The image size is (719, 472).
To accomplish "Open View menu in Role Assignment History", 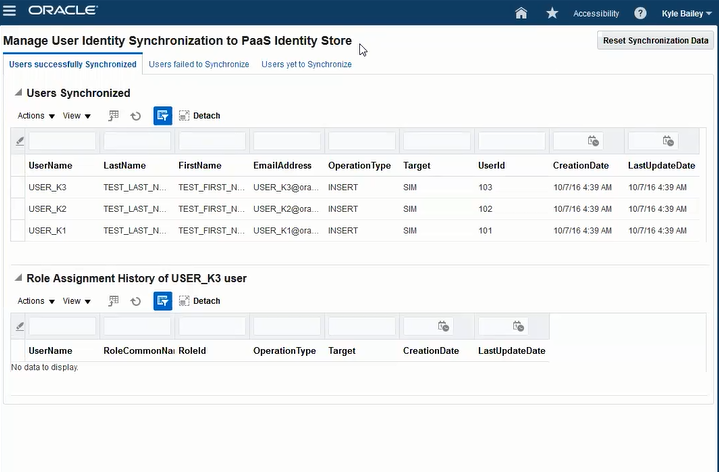I will (x=77, y=301).
